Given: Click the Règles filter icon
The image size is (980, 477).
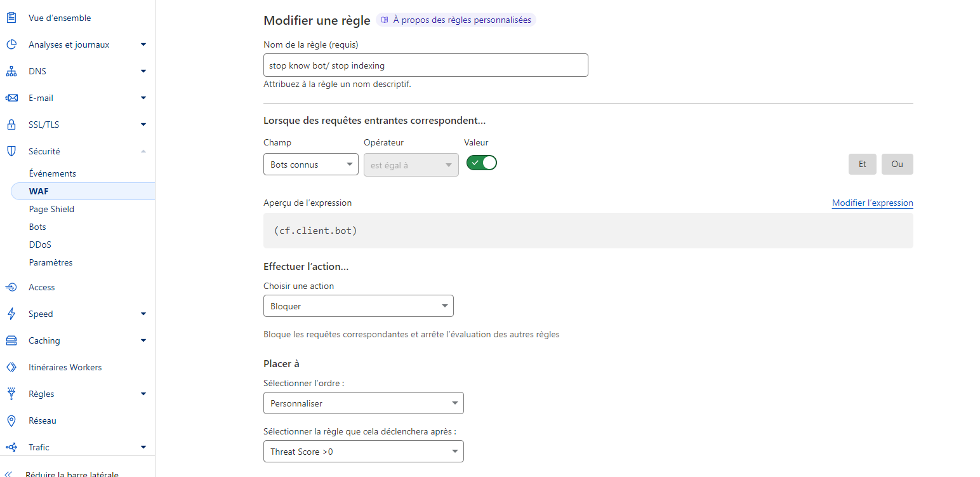Looking at the screenshot, I should 11,394.
